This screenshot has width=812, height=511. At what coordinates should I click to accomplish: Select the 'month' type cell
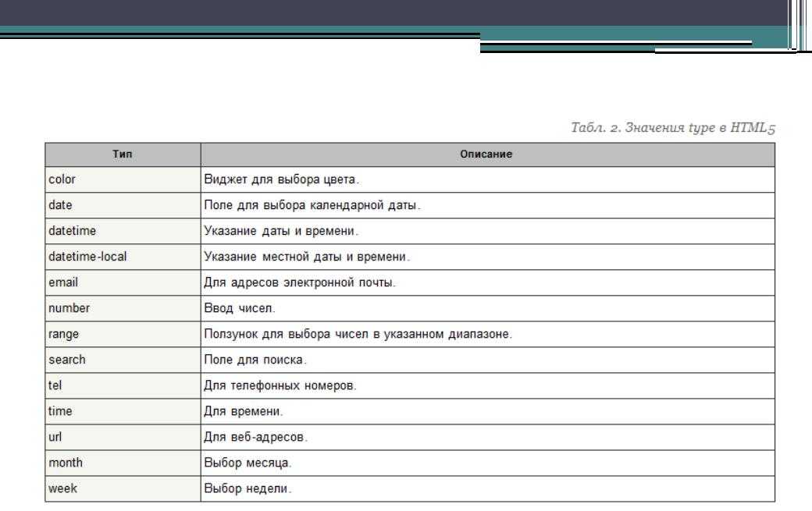[123, 463]
